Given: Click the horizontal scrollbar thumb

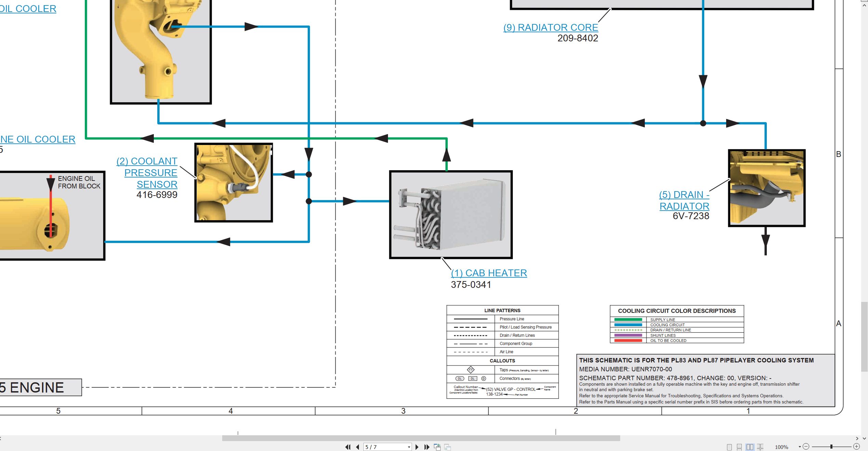Looking at the screenshot, I should click(x=421, y=438).
